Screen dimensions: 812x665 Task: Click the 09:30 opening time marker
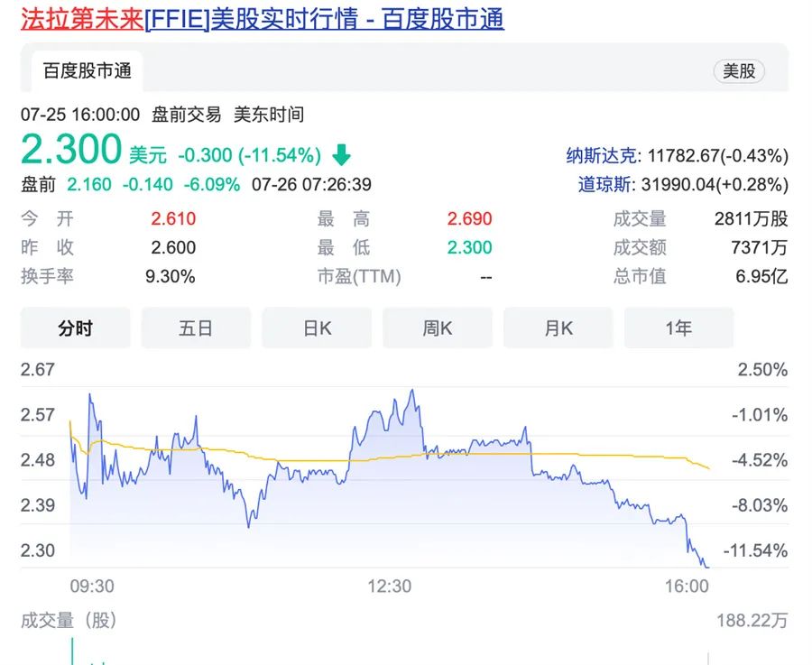click(92, 586)
